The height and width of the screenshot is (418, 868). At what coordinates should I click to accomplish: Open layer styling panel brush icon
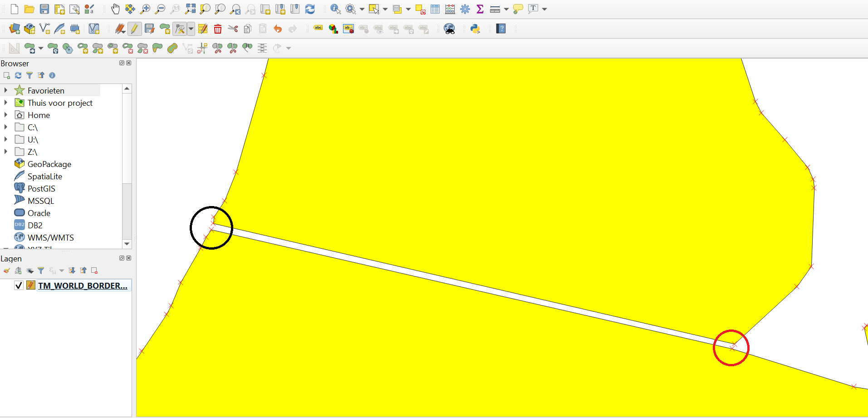[7, 270]
